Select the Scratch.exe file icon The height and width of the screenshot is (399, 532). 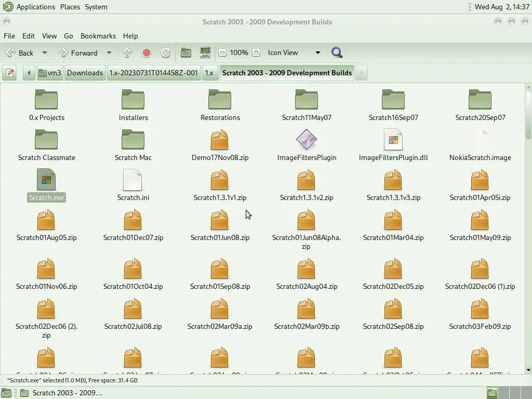pos(46,179)
